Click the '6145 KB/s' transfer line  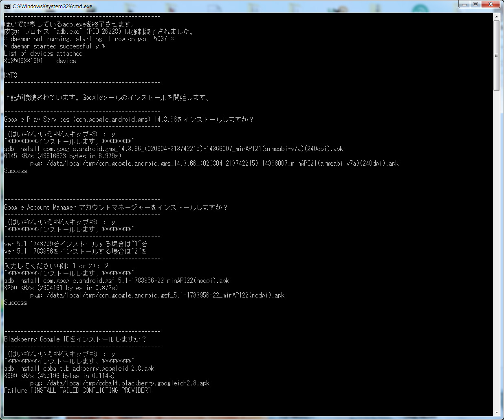point(63,156)
